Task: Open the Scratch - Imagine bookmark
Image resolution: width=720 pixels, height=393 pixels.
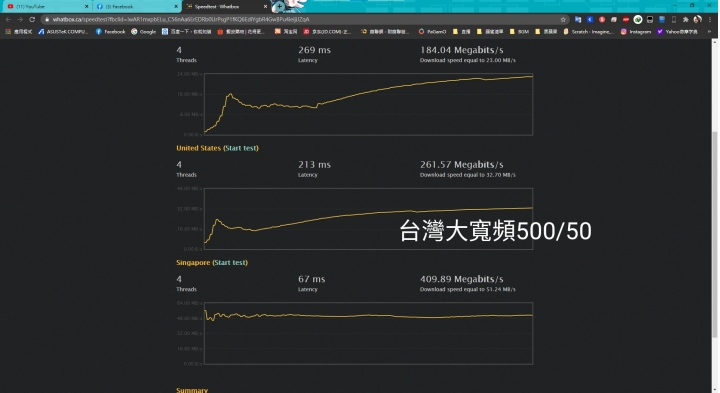Action: (x=589, y=32)
